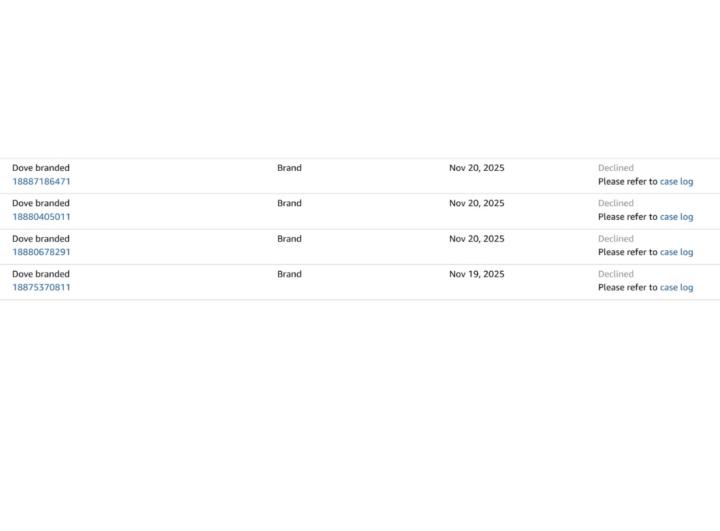Click the date in case 18880678291's row
Screen dimensions: 720x531
click(476, 239)
